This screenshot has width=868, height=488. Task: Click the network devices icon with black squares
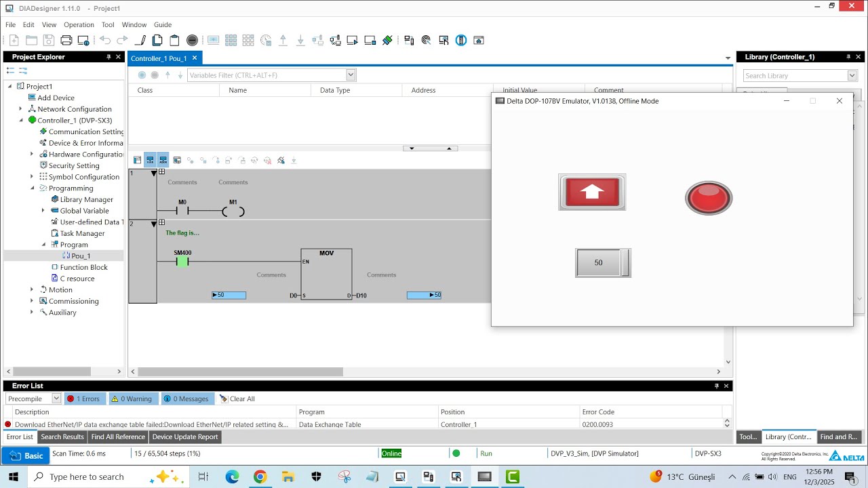coord(335,40)
